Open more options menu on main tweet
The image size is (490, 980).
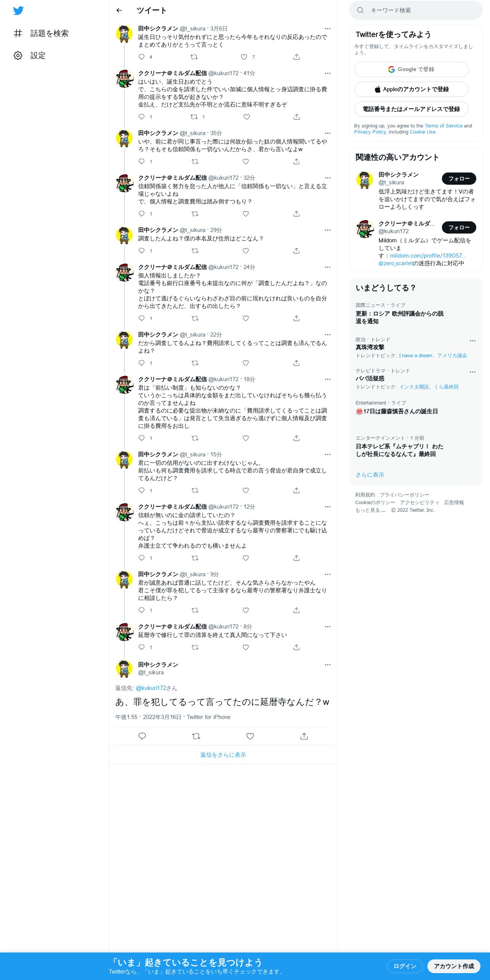(327, 665)
